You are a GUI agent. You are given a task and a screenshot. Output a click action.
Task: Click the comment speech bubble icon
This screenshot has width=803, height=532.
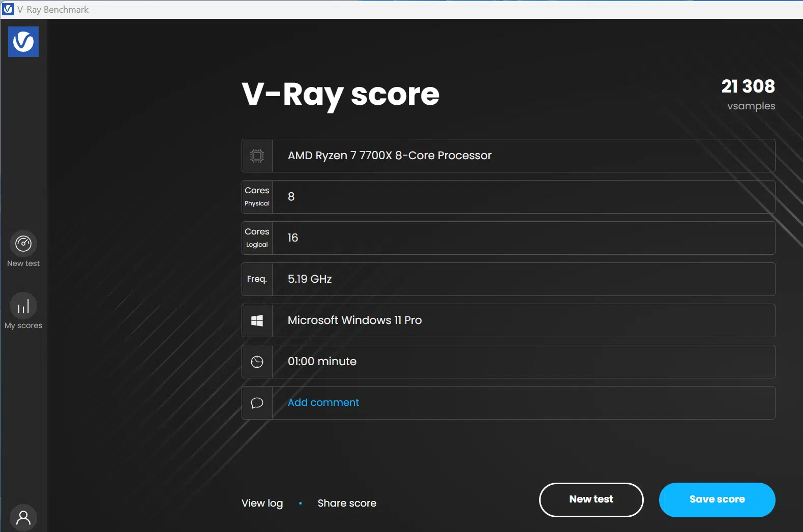(257, 403)
